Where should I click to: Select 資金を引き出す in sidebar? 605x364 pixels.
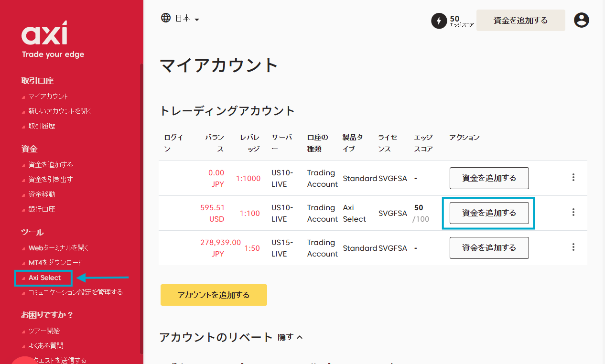tap(51, 179)
